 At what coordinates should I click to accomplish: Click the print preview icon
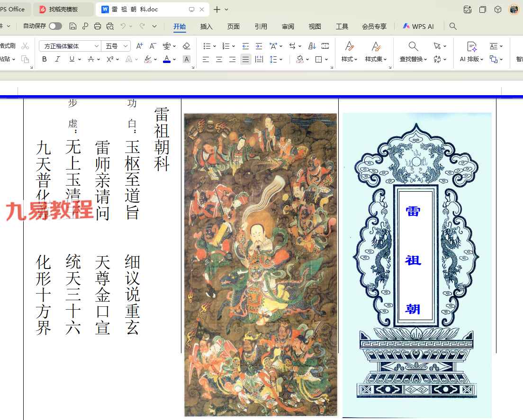[x=110, y=26]
